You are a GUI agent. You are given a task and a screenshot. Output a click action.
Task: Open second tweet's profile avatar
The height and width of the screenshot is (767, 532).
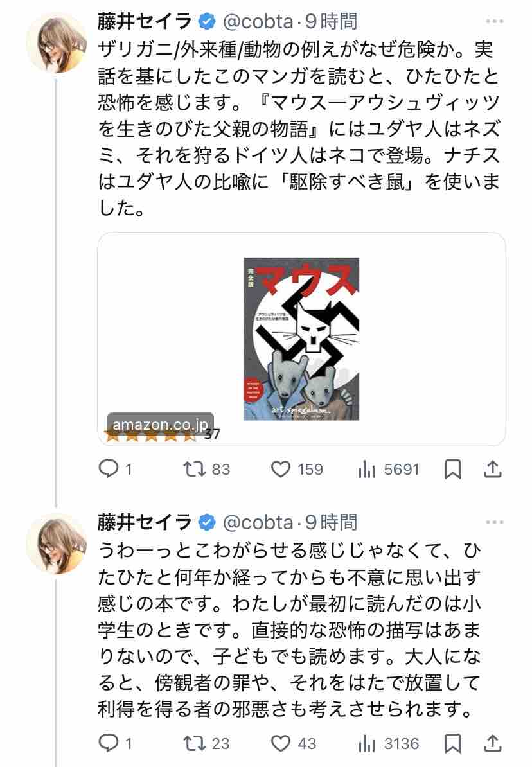point(56,543)
